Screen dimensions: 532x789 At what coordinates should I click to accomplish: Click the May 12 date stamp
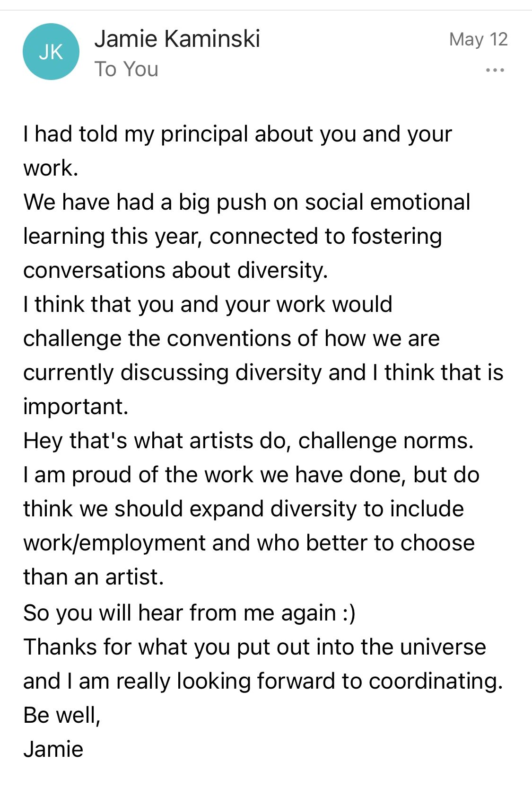(478, 39)
